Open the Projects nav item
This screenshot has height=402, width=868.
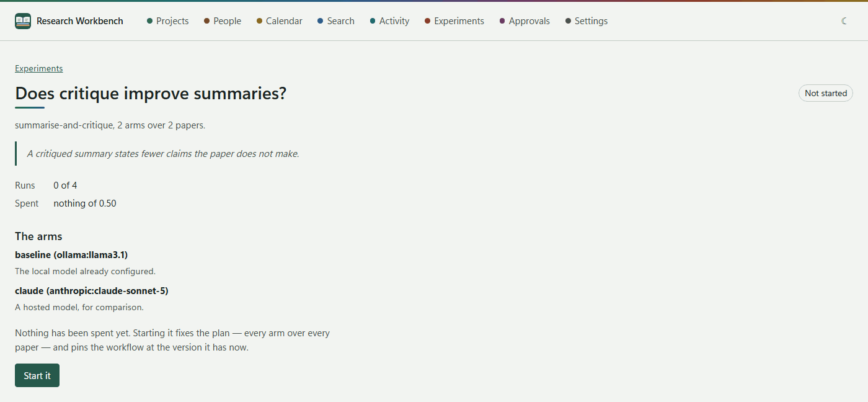168,21
